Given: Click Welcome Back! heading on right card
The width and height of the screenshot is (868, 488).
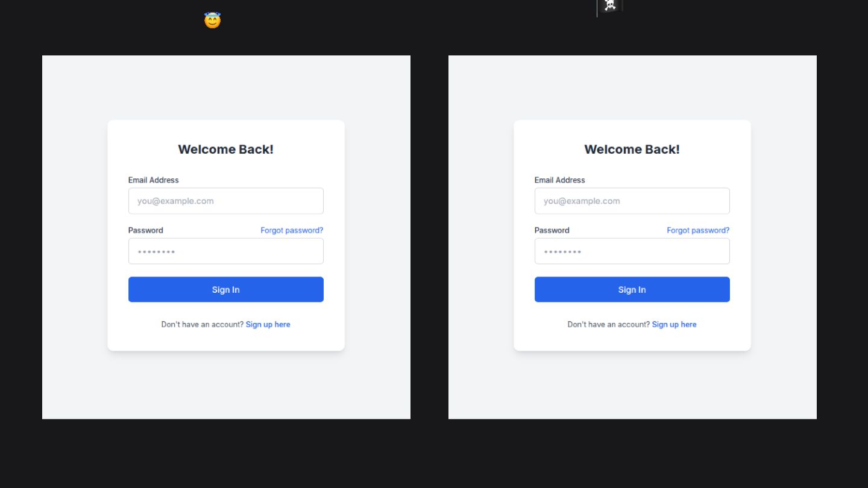Looking at the screenshot, I should point(632,149).
